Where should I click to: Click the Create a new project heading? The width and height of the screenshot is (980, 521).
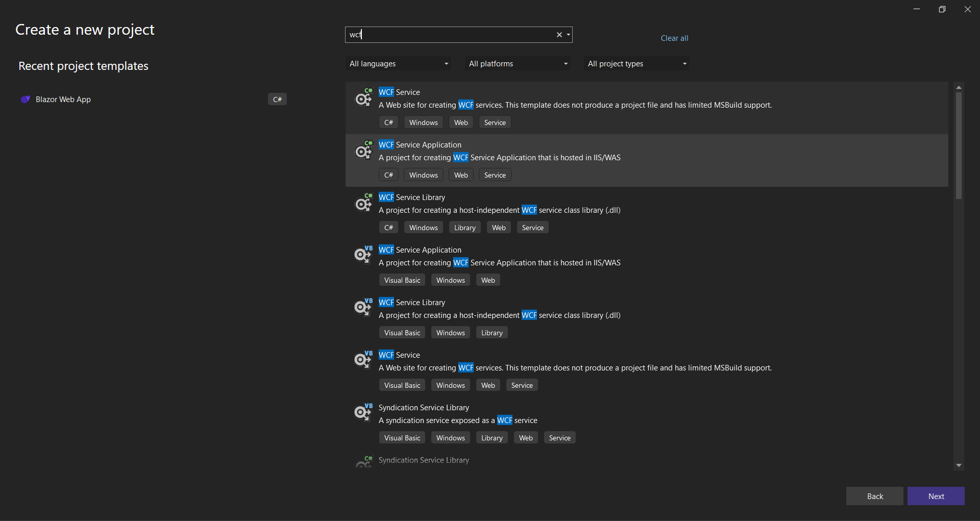(85, 30)
